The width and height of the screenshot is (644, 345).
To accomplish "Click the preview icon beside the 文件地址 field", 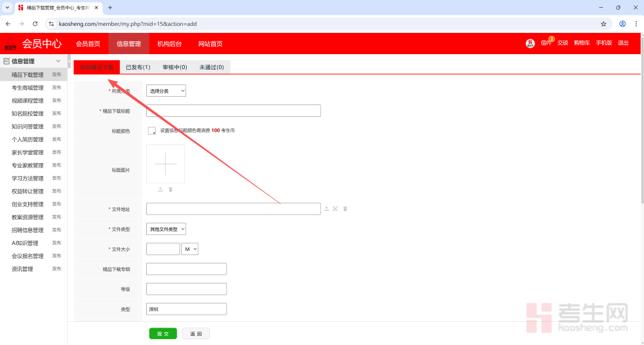I will (x=336, y=208).
